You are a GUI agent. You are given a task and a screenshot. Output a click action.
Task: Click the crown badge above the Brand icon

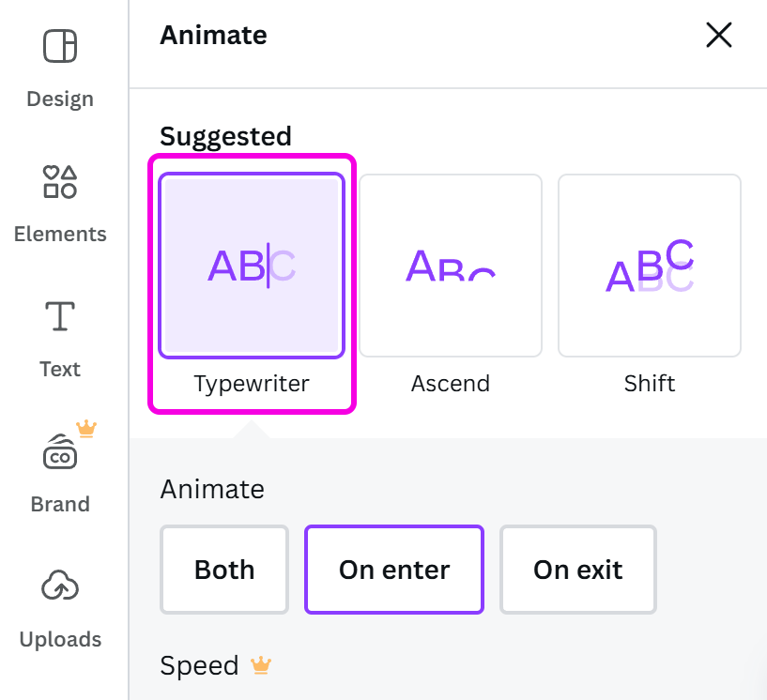(86, 429)
